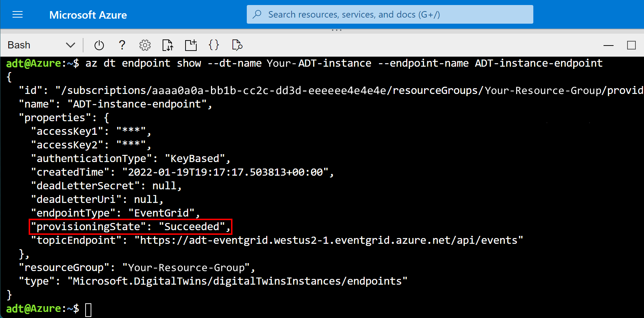The height and width of the screenshot is (318, 644).
Task: Restart Cloud Shell using the power icon
Action: 99,45
